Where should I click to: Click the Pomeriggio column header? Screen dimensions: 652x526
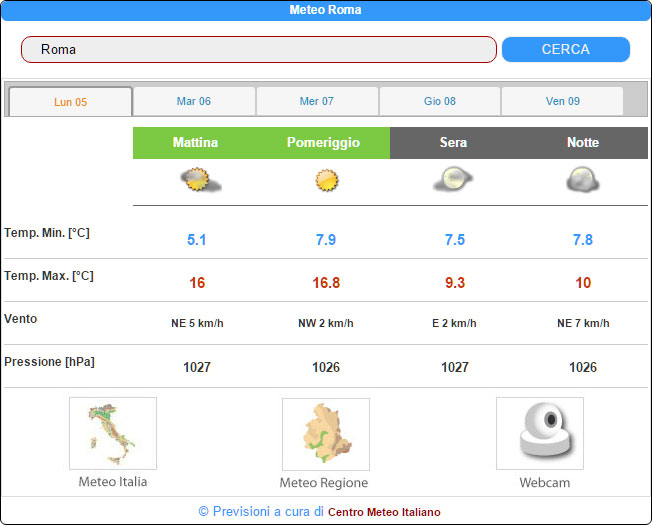[323, 143]
